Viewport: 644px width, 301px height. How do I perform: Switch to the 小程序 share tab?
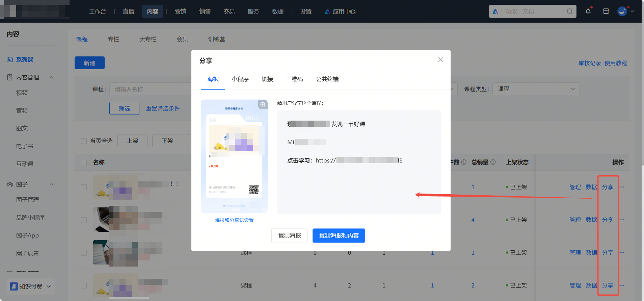point(240,79)
